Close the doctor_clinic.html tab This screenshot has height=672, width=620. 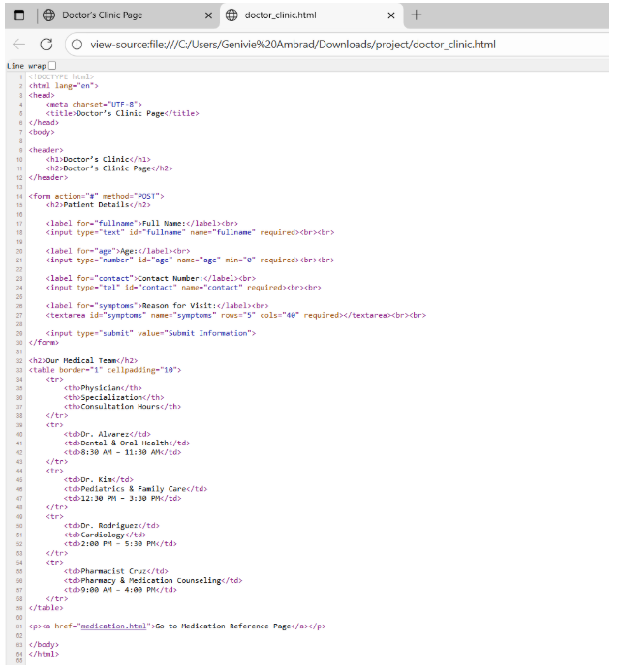391,15
